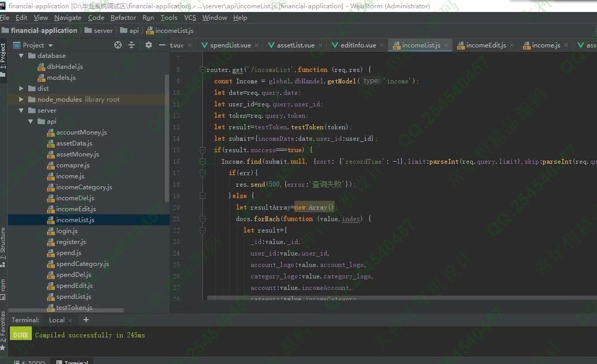Image resolution: width=597 pixels, height=364 pixels.
Task: Click the project tree horizontal scrollbar
Action: (x=66, y=310)
